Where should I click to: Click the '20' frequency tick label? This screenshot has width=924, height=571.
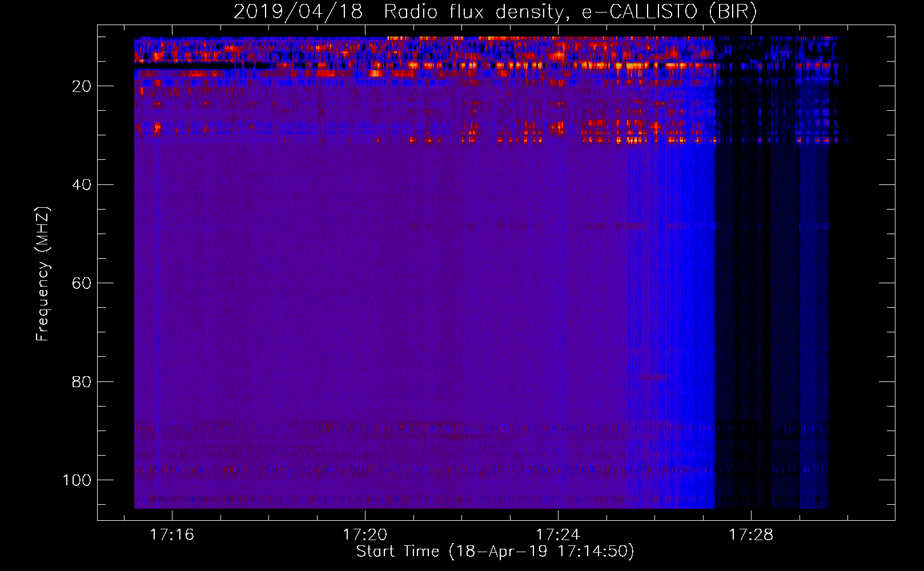click(x=82, y=87)
